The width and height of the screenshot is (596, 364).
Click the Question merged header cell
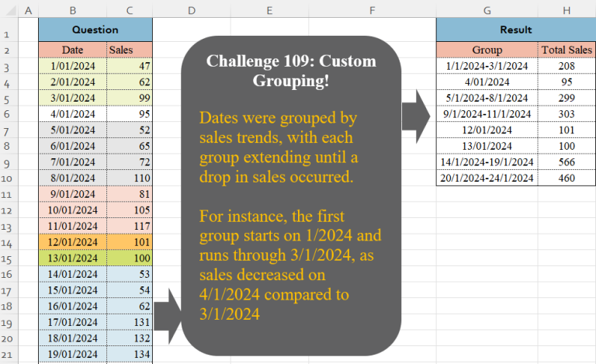(x=95, y=29)
